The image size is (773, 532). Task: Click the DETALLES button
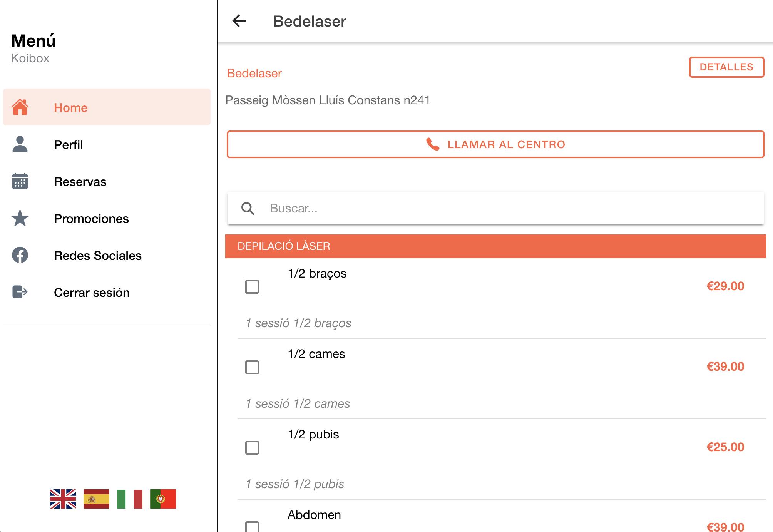[x=726, y=67]
